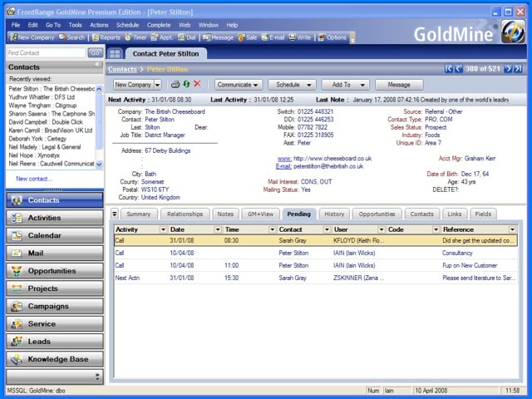This screenshot has width=532, height=399.
Task: Open the Complete menu
Action: pos(159,25)
